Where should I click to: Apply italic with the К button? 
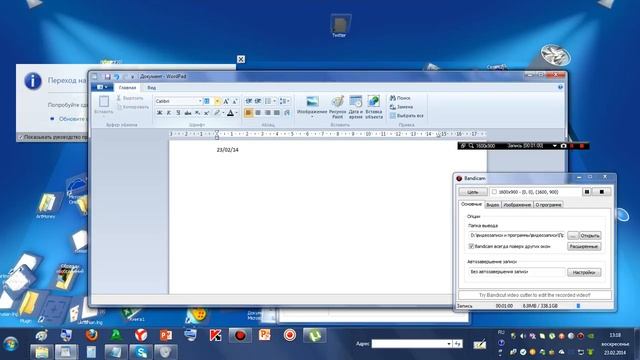(169, 113)
